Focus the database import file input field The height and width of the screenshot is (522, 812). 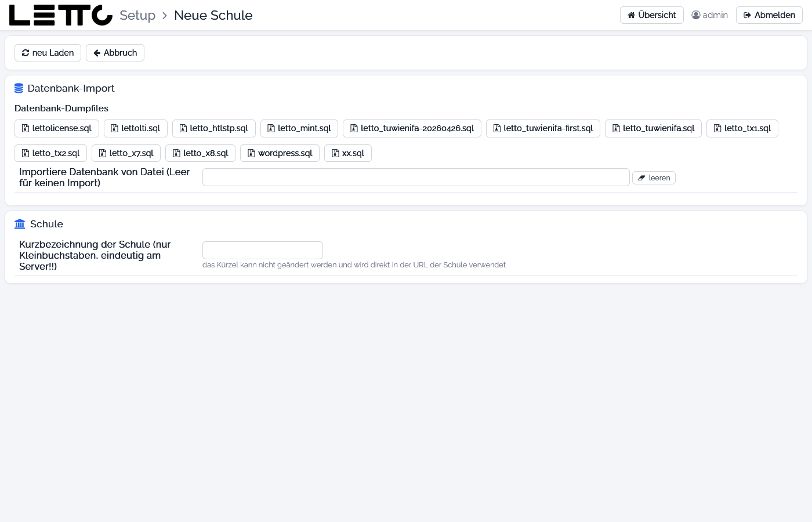416,177
